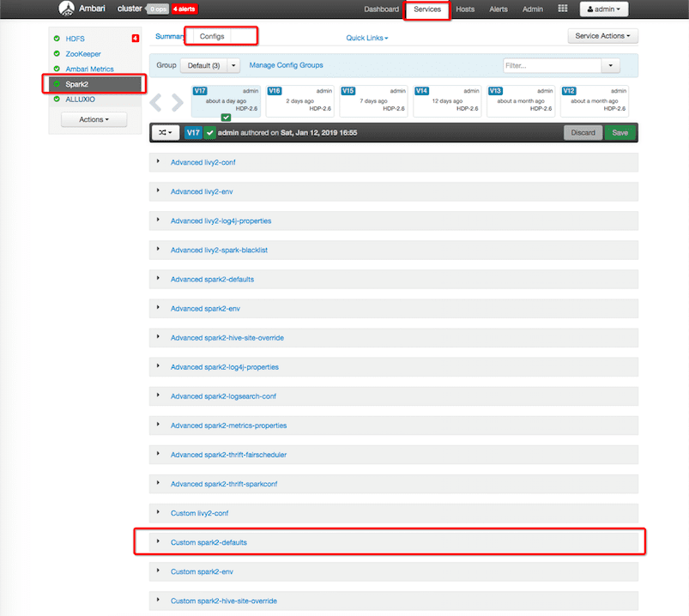
Task: Open the filter options dropdown arrow
Action: point(610,65)
